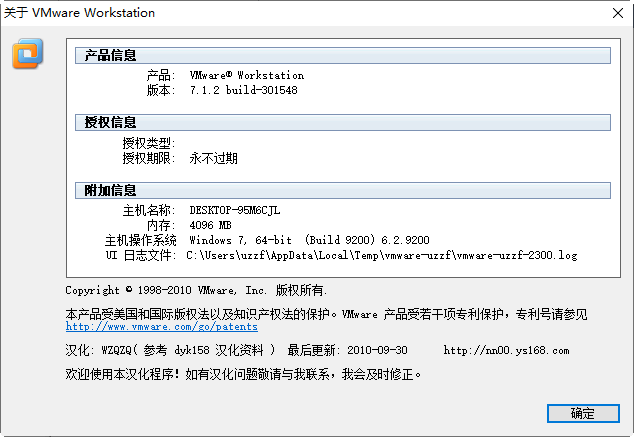Screen dimensions: 634x437
Task: Click the 主机操作系统 label
Action: pos(140,240)
